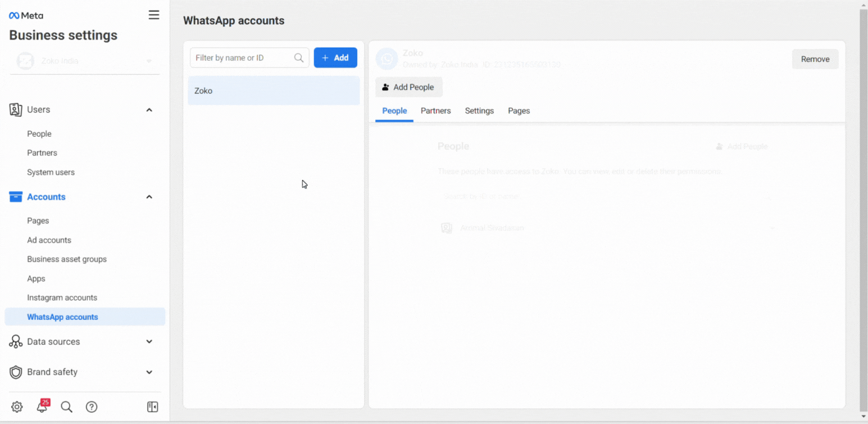
Task: Click the blue Add button
Action: click(335, 58)
